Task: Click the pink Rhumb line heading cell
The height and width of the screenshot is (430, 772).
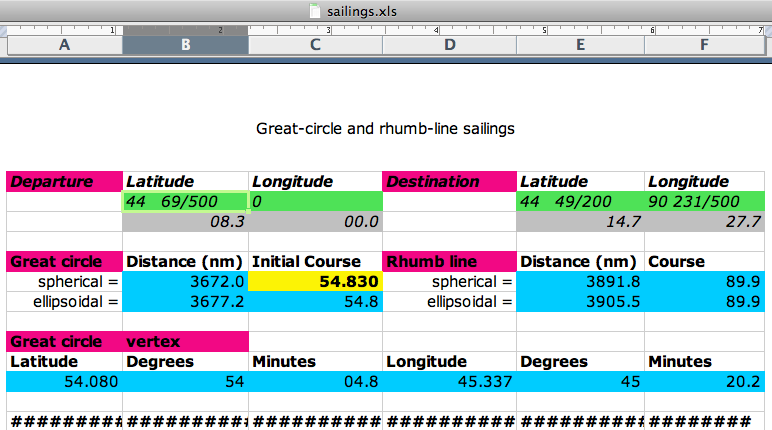Action: coord(449,262)
